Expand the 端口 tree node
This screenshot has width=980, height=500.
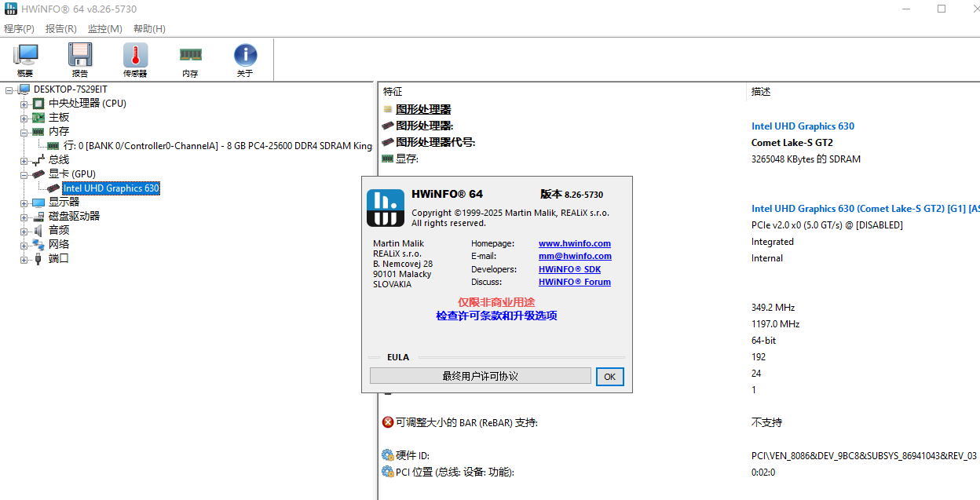coord(24,259)
